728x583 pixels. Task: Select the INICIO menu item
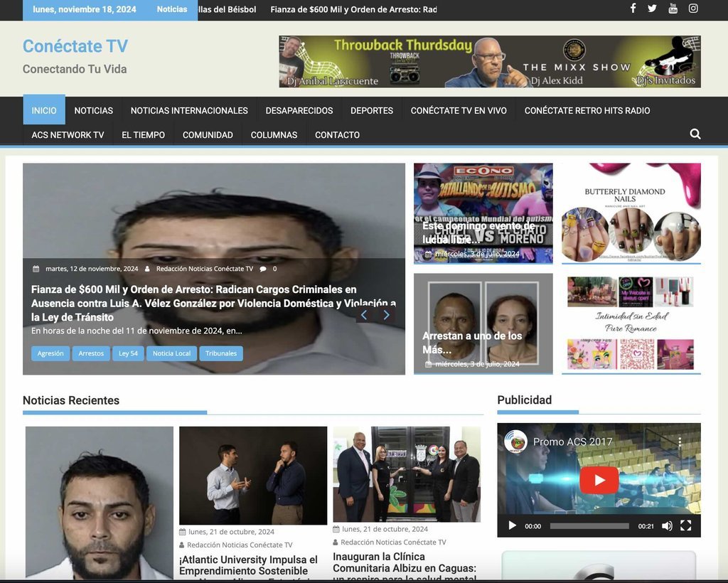pos(44,110)
